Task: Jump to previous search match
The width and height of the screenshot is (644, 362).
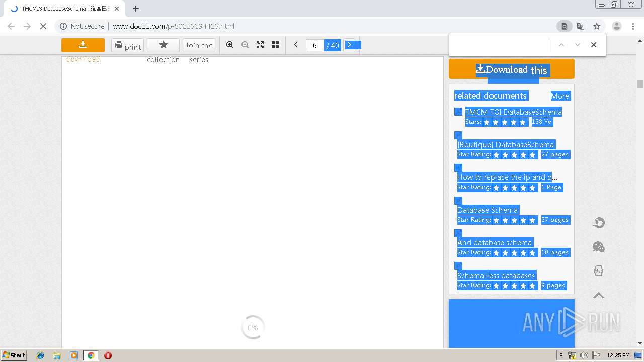Action: point(561,45)
